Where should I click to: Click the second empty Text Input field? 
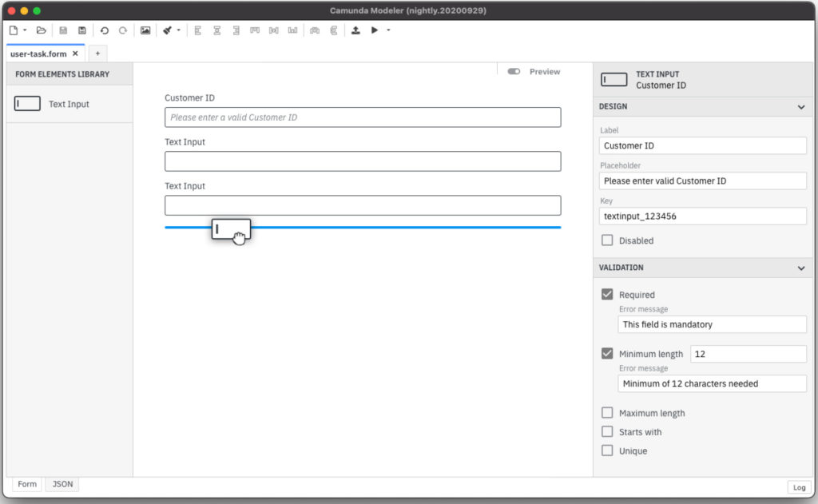pyautogui.click(x=363, y=205)
